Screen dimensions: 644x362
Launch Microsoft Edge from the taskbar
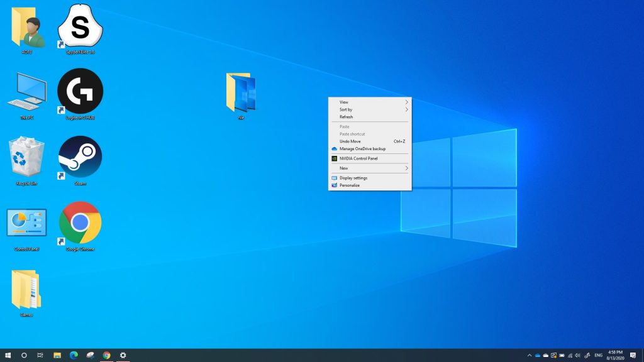74,356
